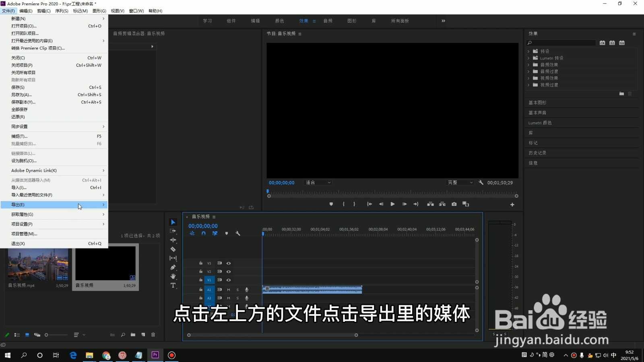Show more workspaces chevron
Viewport: 644px width, 362px height.
[443, 21]
